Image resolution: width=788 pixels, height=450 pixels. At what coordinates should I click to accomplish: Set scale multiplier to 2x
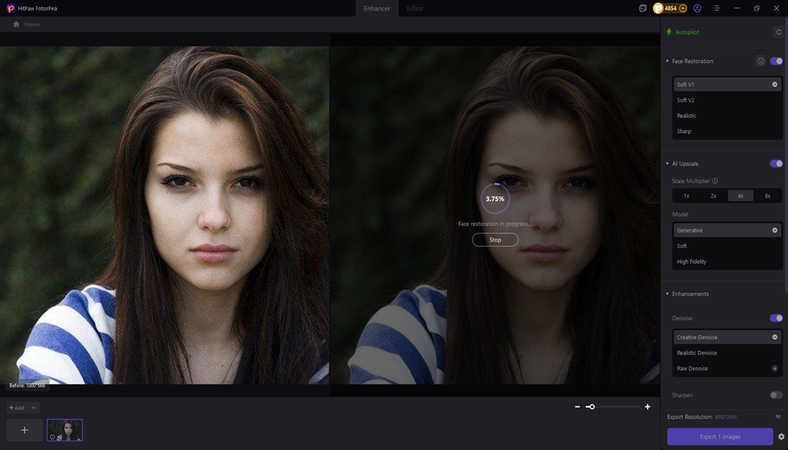pos(714,196)
